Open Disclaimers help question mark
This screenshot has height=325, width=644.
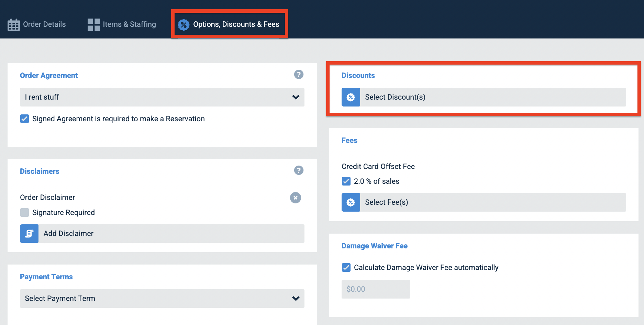pyautogui.click(x=299, y=170)
